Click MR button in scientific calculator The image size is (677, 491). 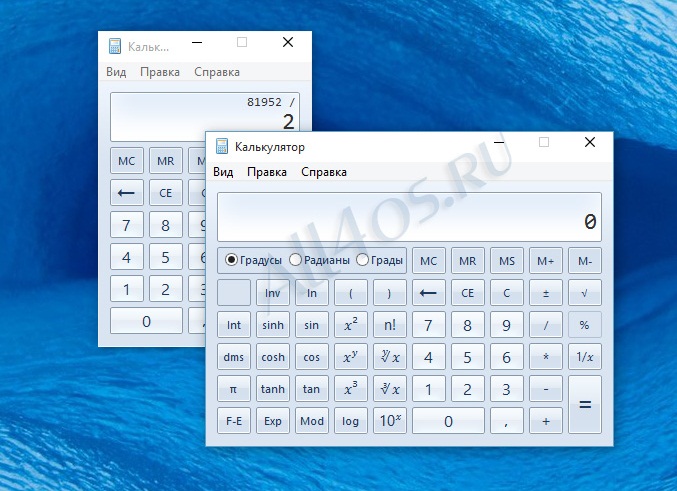tap(468, 260)
